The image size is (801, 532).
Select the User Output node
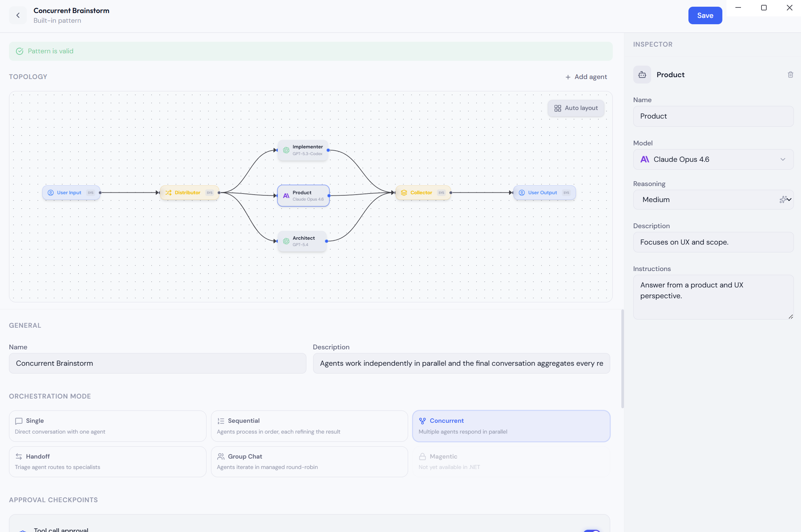click(544, 193)
